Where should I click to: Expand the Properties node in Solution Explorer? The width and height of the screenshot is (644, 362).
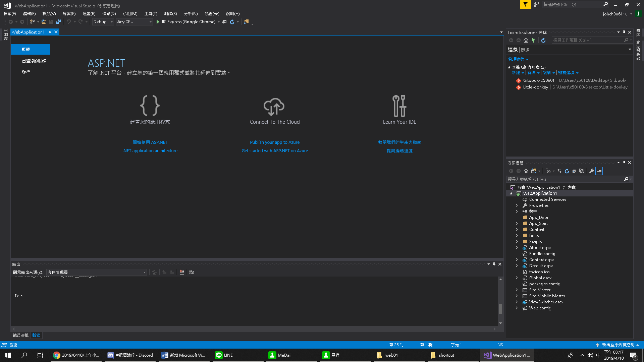point(517,205)
